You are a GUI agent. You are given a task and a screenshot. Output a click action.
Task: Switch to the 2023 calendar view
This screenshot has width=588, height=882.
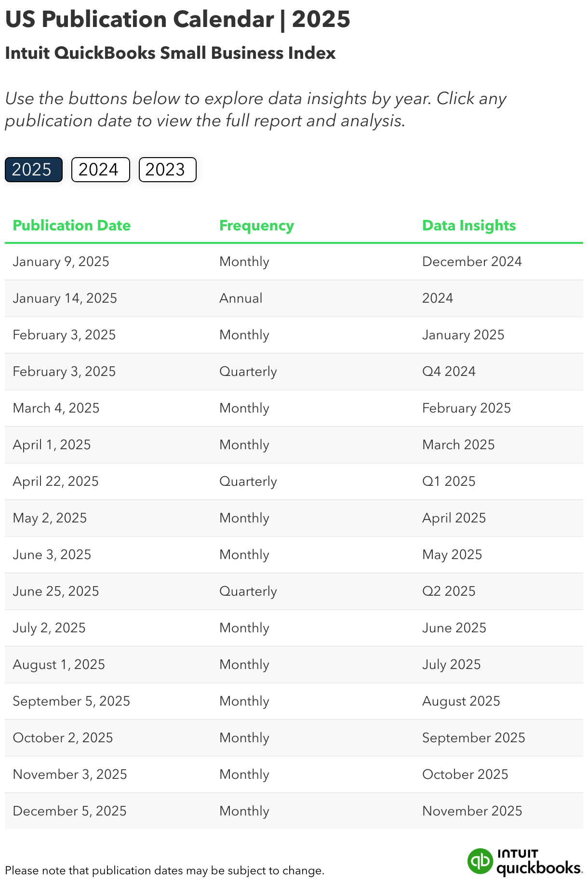167,170
